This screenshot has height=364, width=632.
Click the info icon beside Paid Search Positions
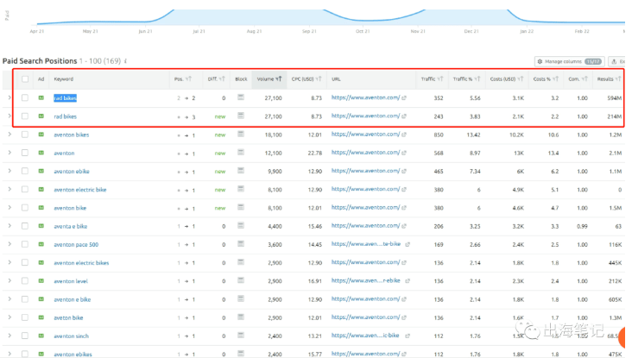click(x=125, y=61)
